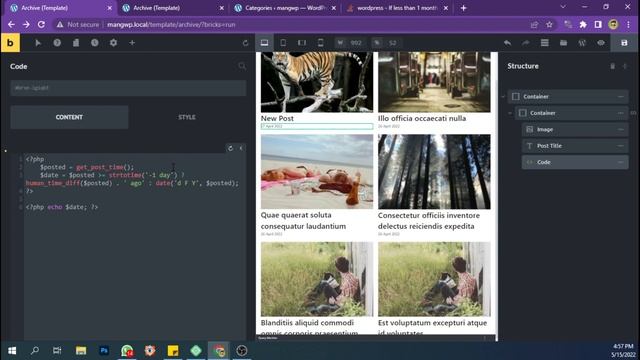Click the browser address bar URL

tap(171, 24)
